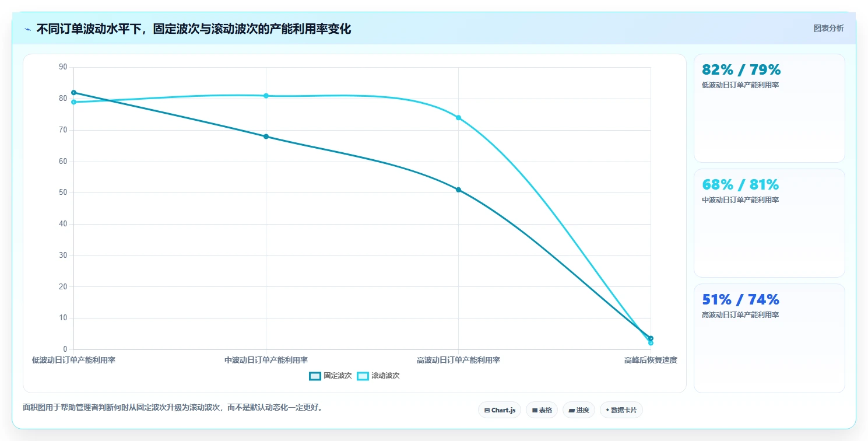Click the 固定波次 data point at value 51
This screenshot has height=441, width=868.
coord(458,190)
